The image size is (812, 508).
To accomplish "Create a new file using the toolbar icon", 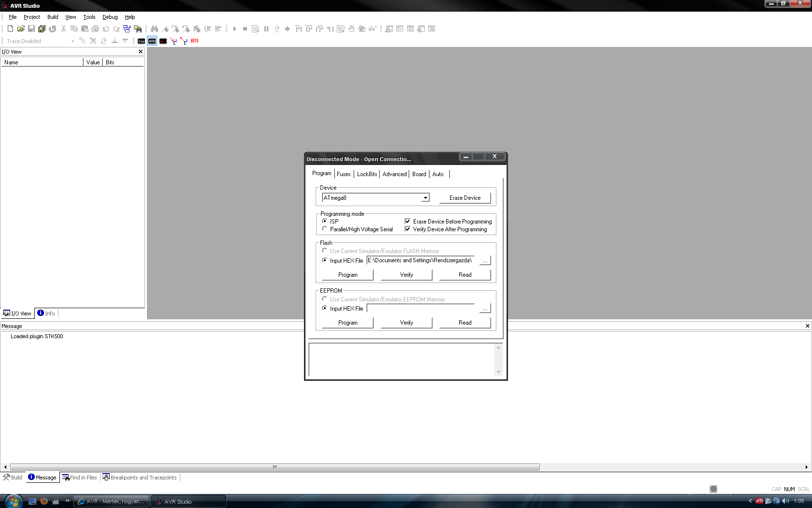I will click(10, 29).
